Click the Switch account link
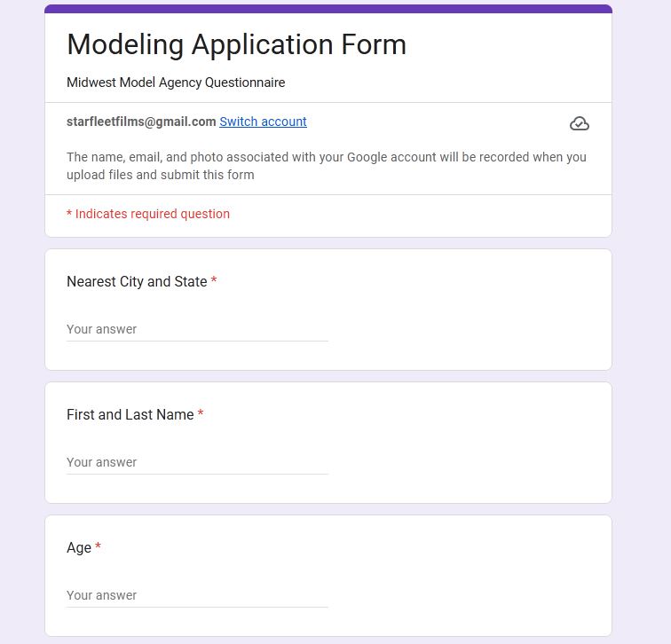Viewport: 671px width, 644px height. [x=263, y=122]
